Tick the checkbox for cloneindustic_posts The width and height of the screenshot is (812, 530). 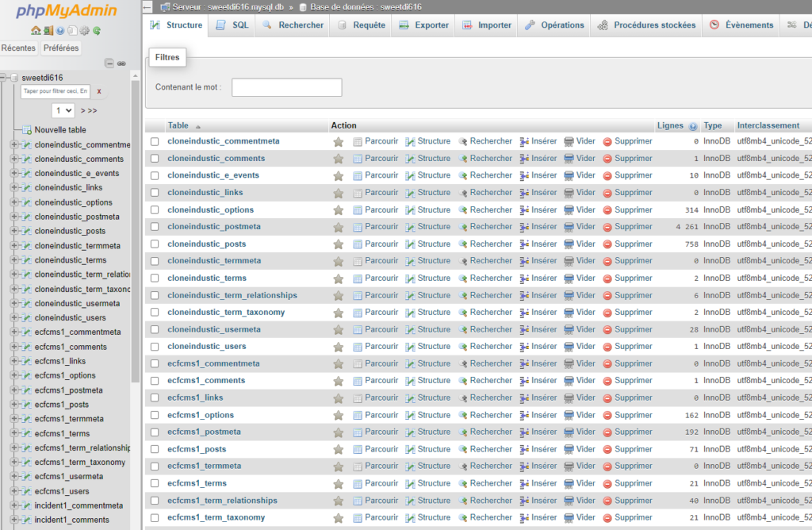point(155,244)
